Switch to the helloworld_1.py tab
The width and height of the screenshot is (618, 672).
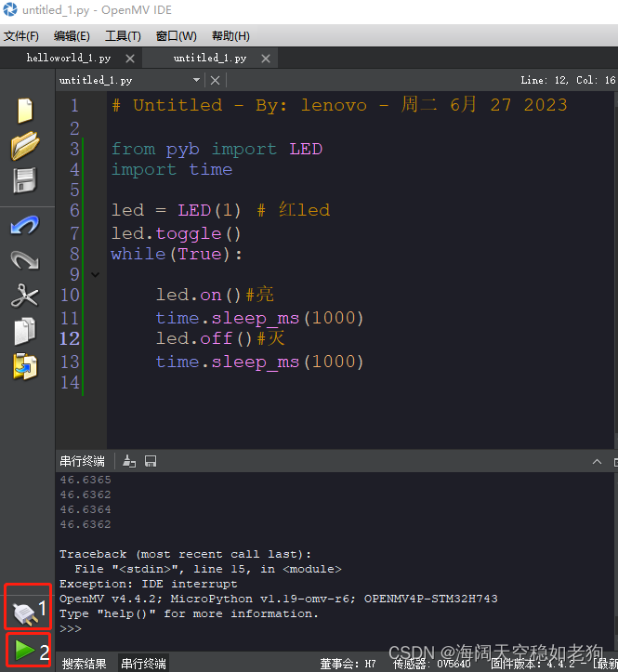[69, 58]
